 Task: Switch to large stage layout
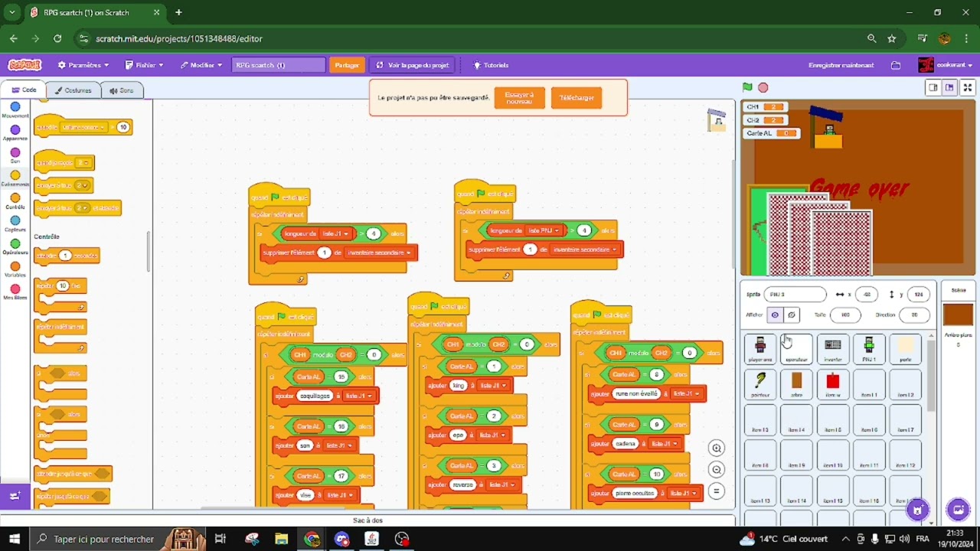click(x=949, y=87)
